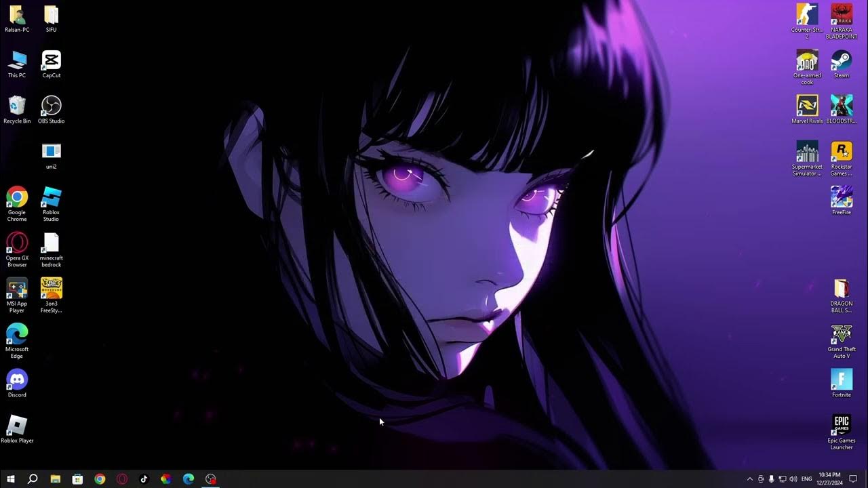This screenshot has height=488, width=868.
Task: Click the microphone tray icon
Action: coord(771,479)
